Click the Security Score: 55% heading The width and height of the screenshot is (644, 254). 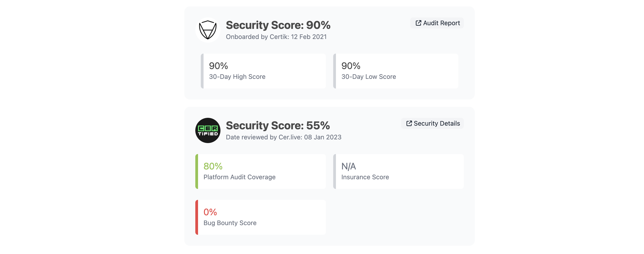[278, 125]
